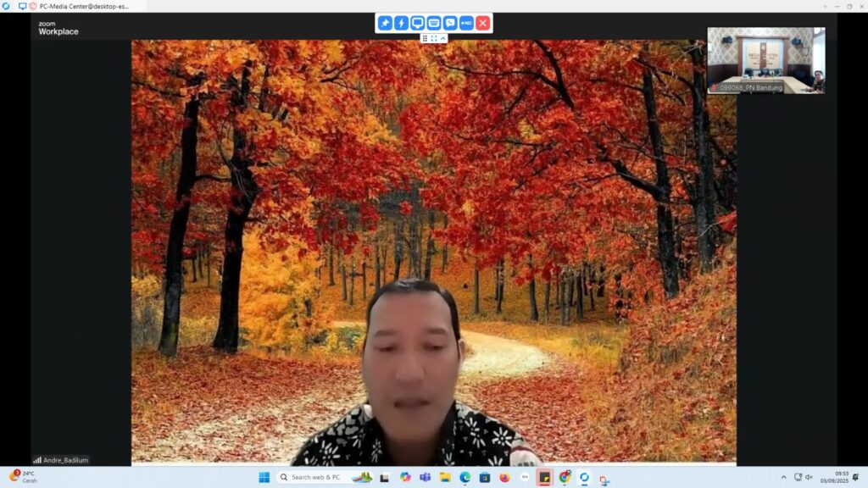Launch File Explorer from taskbar

[445, 477]
